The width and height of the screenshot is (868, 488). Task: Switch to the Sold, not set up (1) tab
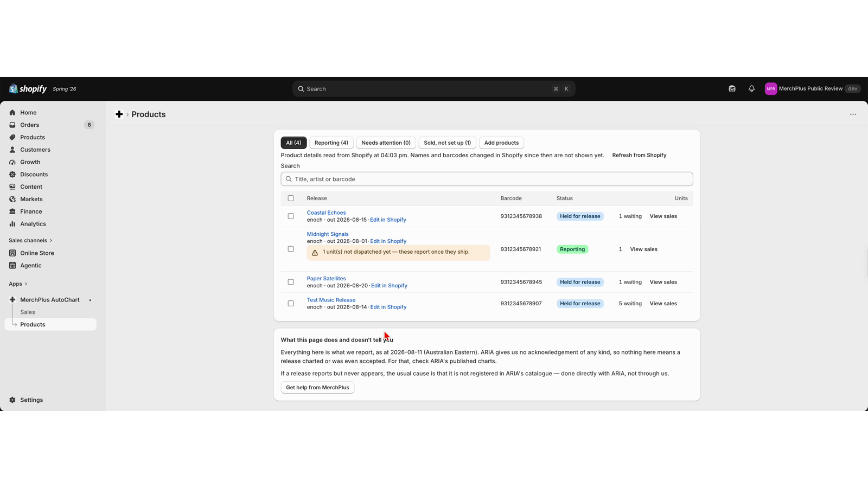[x=448, y=143]
